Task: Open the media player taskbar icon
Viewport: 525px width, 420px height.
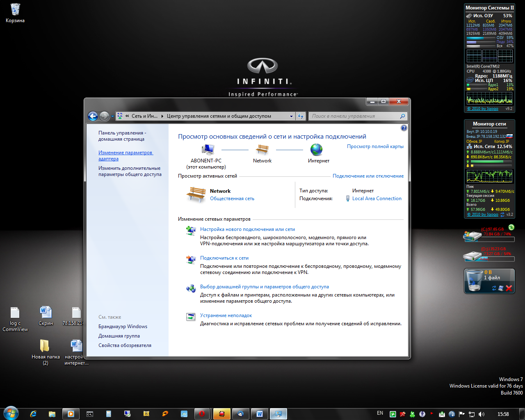Action: tap(71, 414)
